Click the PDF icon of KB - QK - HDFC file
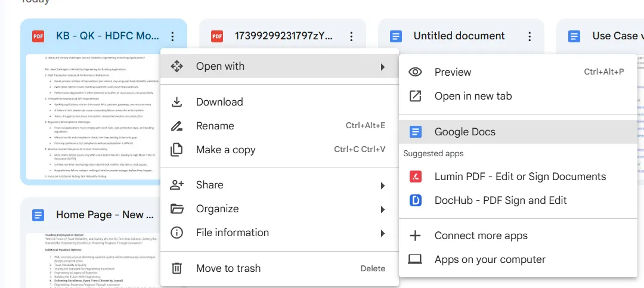This screenshot has height=288, width=644. (x=38, y=36)
